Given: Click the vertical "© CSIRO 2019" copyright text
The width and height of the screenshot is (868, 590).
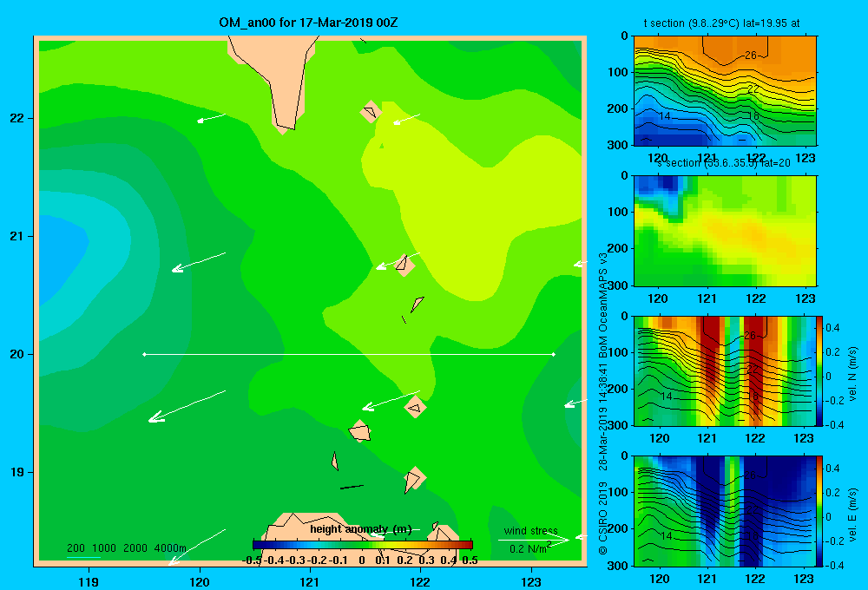Looking at the screenshot, I should tap(603, 517).
